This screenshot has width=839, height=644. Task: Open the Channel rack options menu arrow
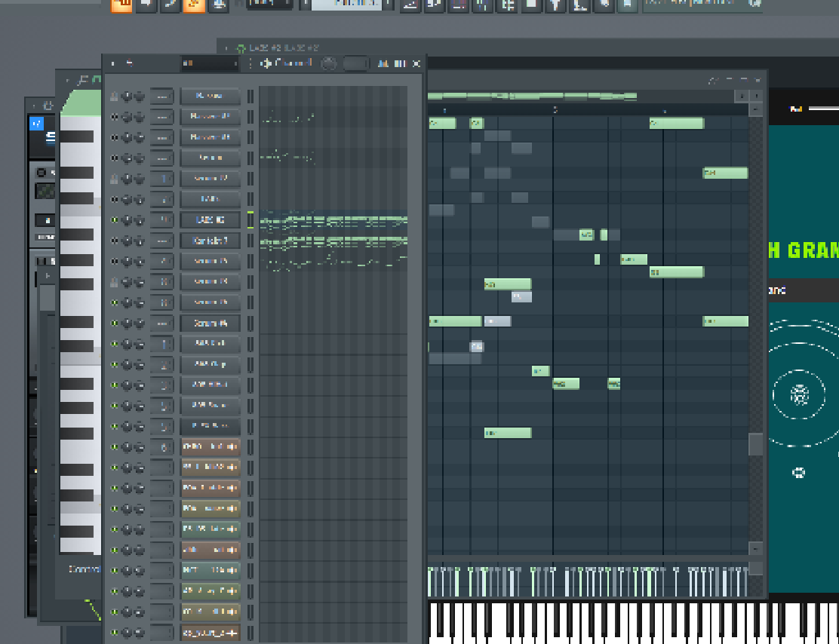[x=112, y=63]
